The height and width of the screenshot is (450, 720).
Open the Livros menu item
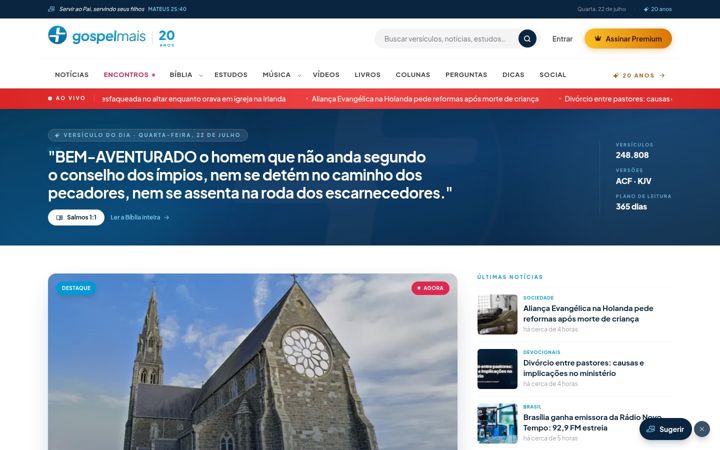point(367,74)
